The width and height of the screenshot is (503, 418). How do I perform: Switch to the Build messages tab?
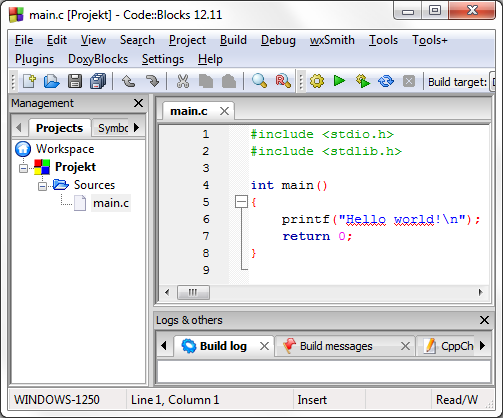coord(336,346)
